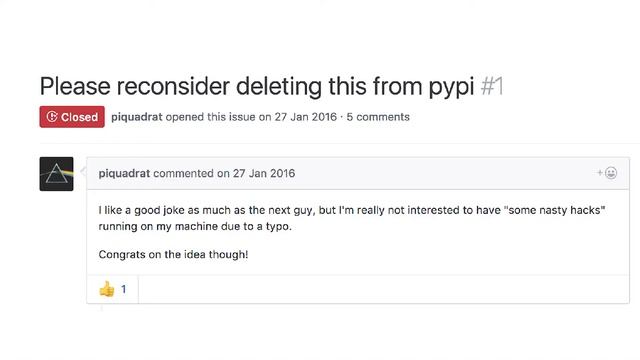640x360 pixels.
Task: Click the add reaction smiley icon
Action: 611,173
